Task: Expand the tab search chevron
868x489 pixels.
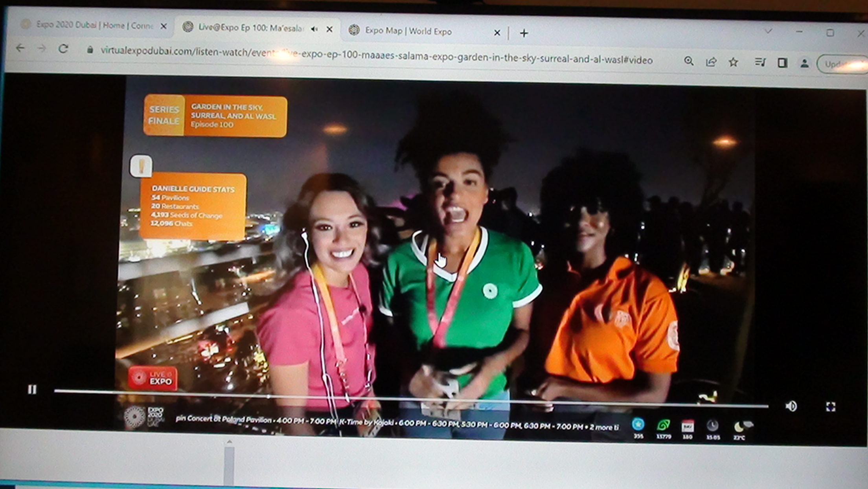Action: (x=769, y=31)
